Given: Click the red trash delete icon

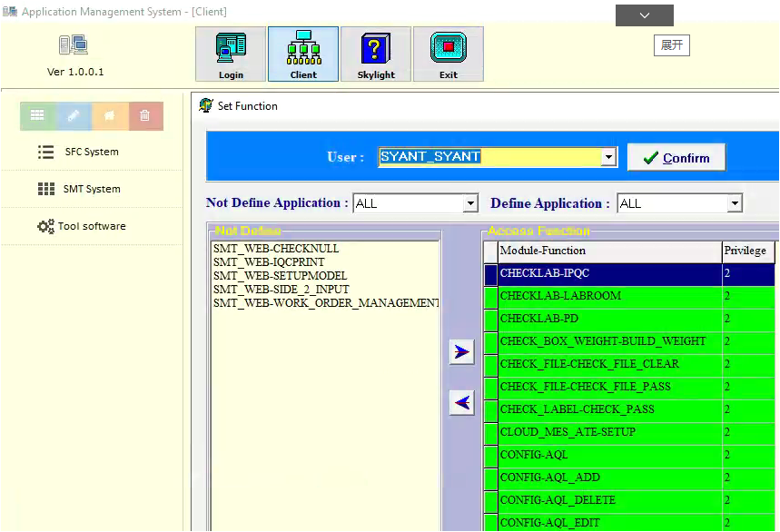Looking at the screenshot, I should click(145, 115).
